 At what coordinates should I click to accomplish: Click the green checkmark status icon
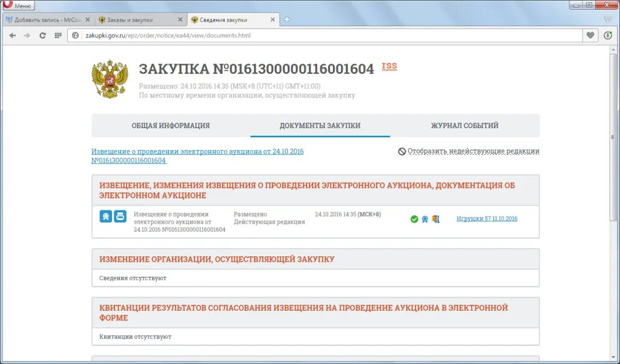click(x=414, y=219)
